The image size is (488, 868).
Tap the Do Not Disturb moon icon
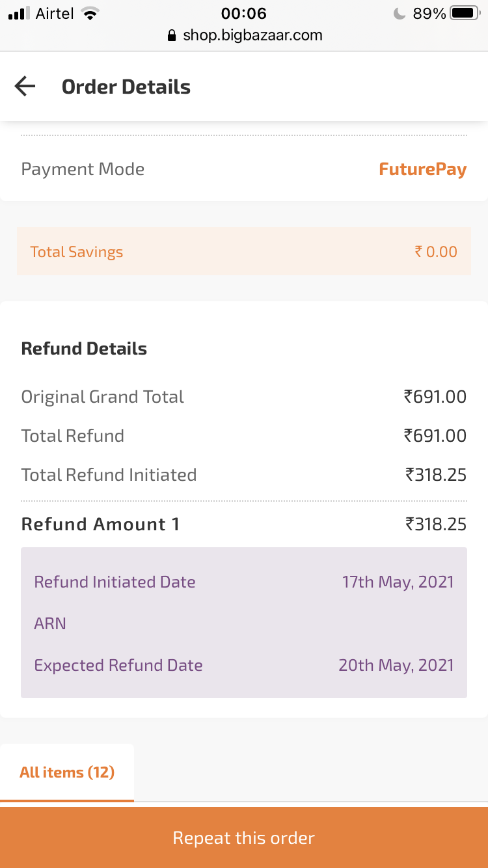tap(400, 14)
